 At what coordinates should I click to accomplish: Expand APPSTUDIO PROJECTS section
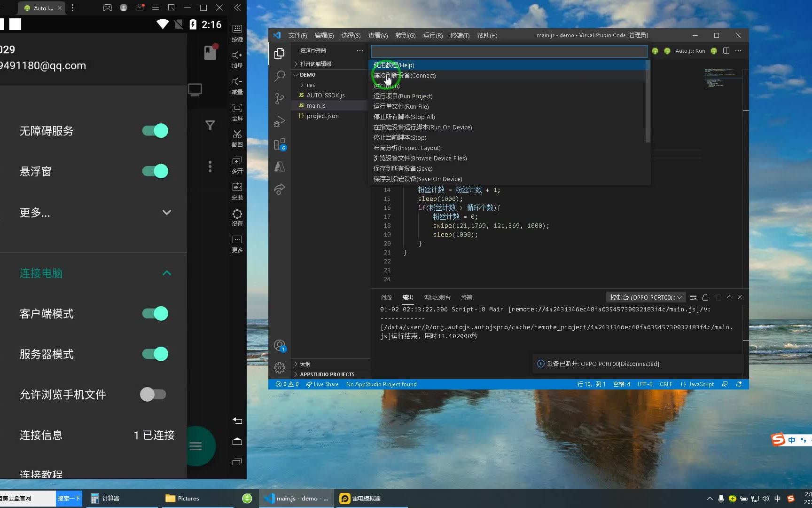point(330,374)
